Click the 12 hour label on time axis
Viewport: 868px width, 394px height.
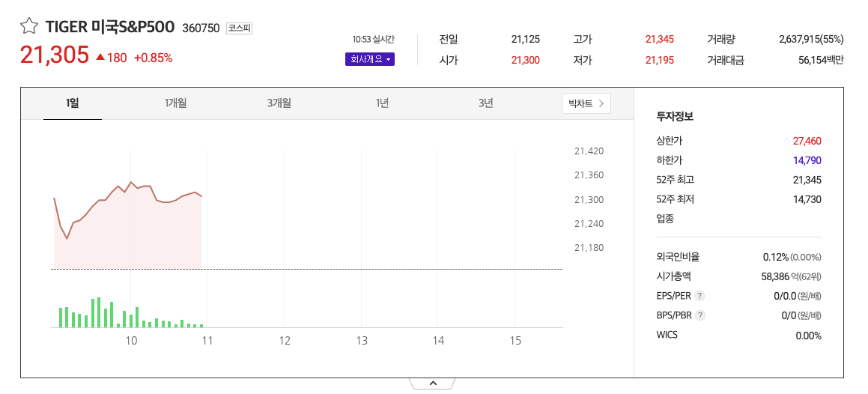point(285,341)
